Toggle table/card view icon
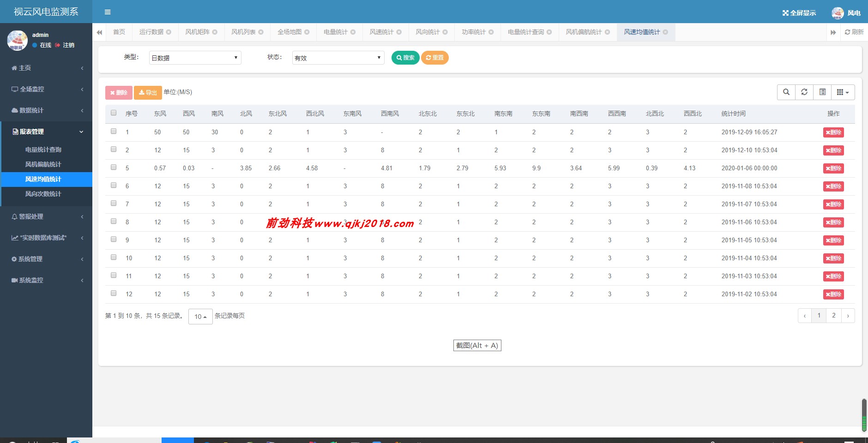The image size is (868, 443). [x=822, y=92]
